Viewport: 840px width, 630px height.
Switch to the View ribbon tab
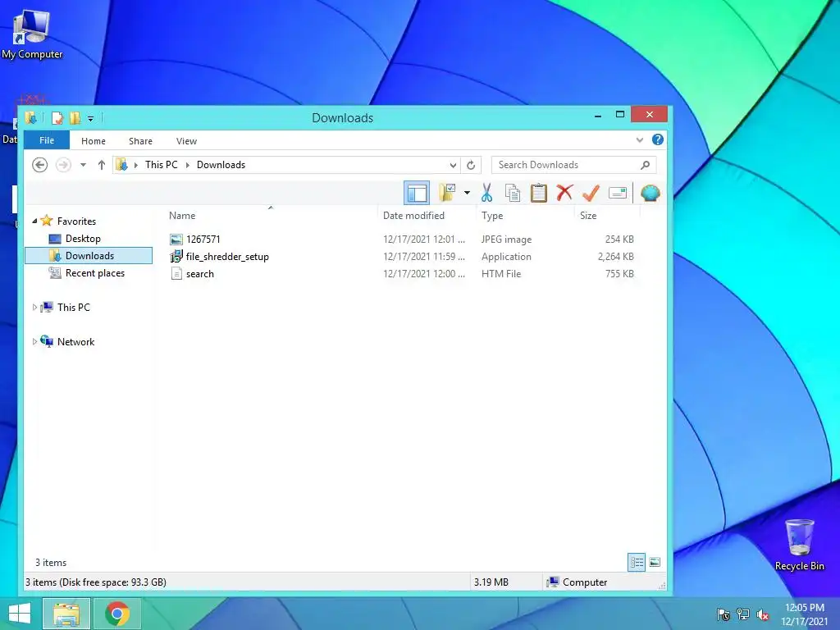(186, 141)
